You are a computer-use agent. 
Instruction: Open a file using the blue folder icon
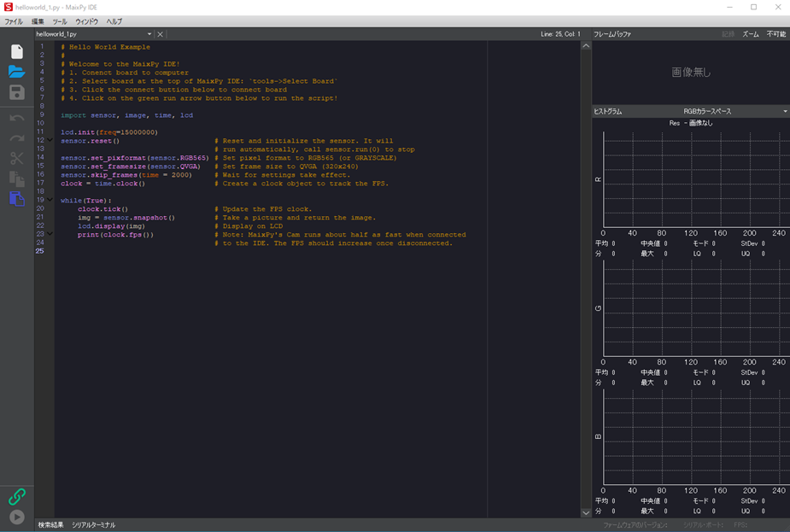16,72
